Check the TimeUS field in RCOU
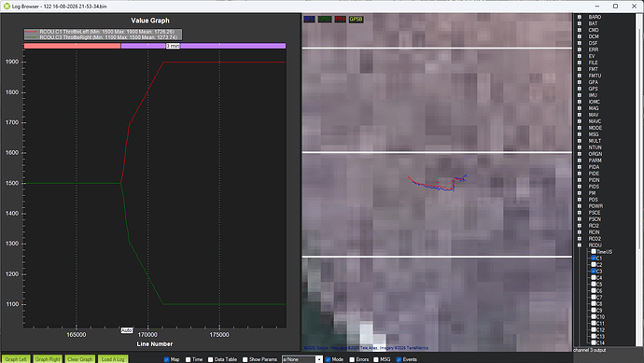The height and width of the screenshot is (363, 644). (594, 252)
